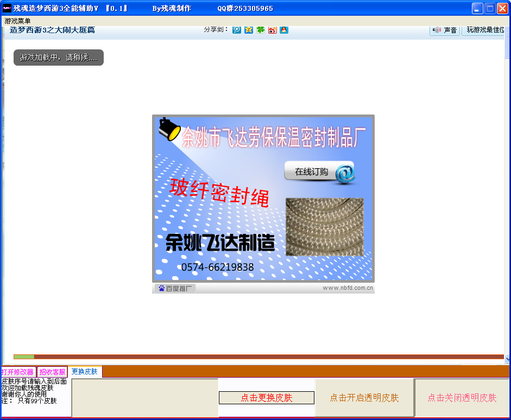This screenshot has width=511, height=420.
Task: Click spotlight lamp icon in ad
Action: pyautogui.click(x=169, y=129)
